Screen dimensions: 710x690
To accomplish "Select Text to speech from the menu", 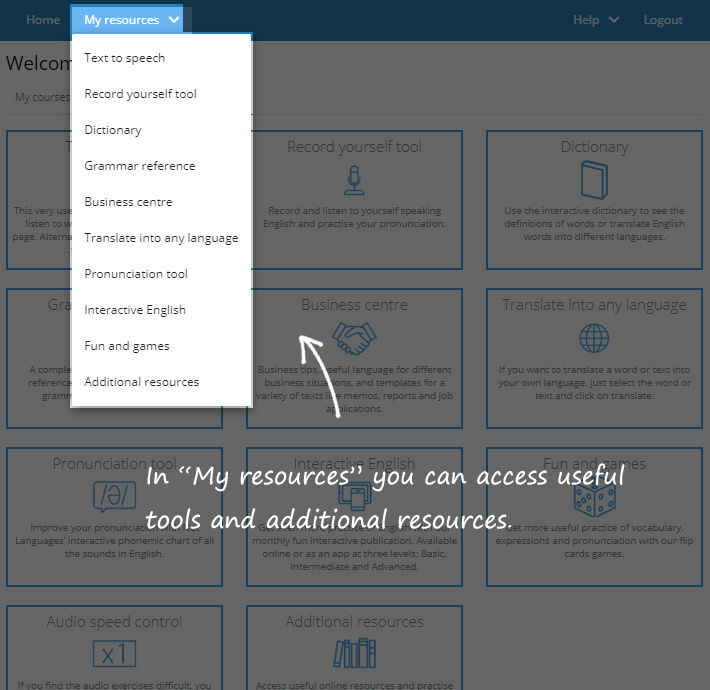I will pos(125,58).
